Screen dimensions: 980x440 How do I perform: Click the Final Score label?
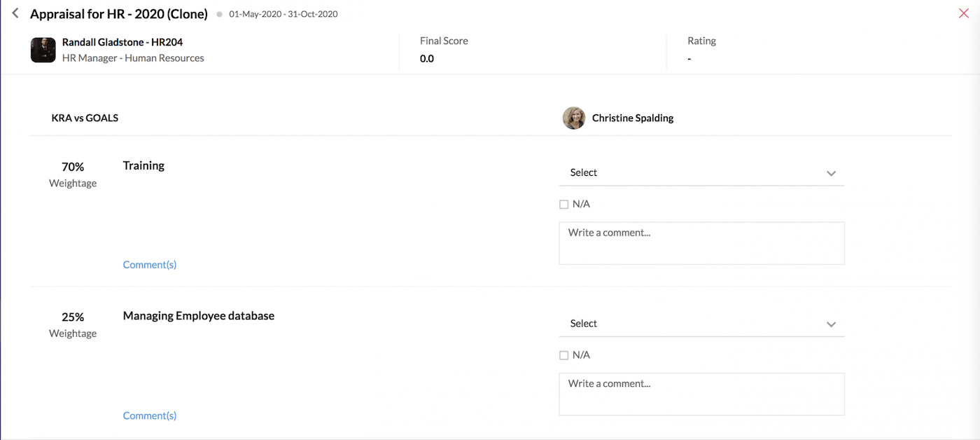444,41
